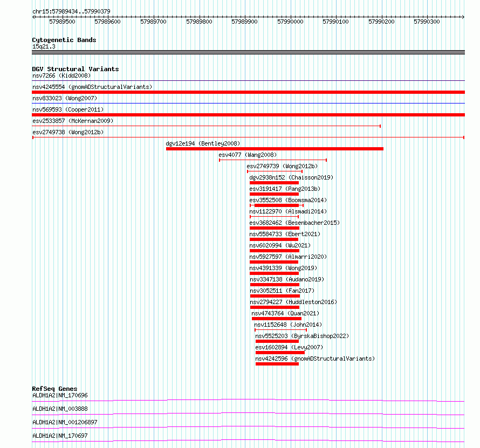Open the nsv569593 (Cooper2011) variant
Viewport: 480px width, 448px height.
point(68,109)
